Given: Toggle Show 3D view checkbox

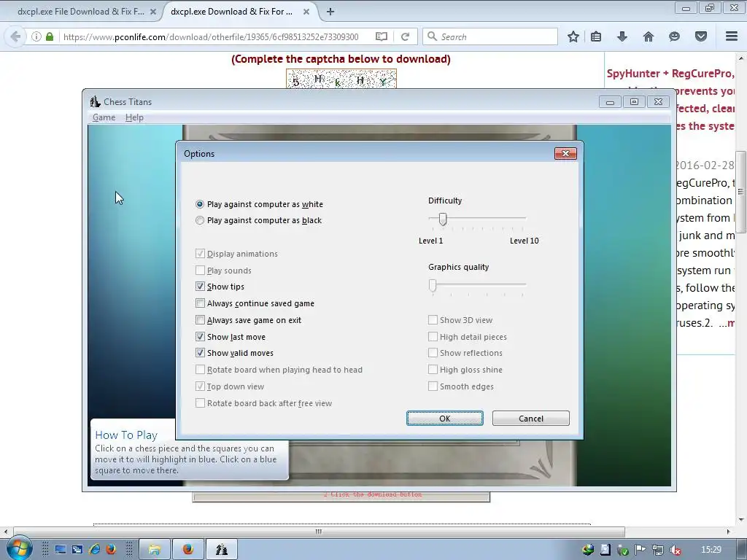Looking at the screenshot, I should (433, 320).
